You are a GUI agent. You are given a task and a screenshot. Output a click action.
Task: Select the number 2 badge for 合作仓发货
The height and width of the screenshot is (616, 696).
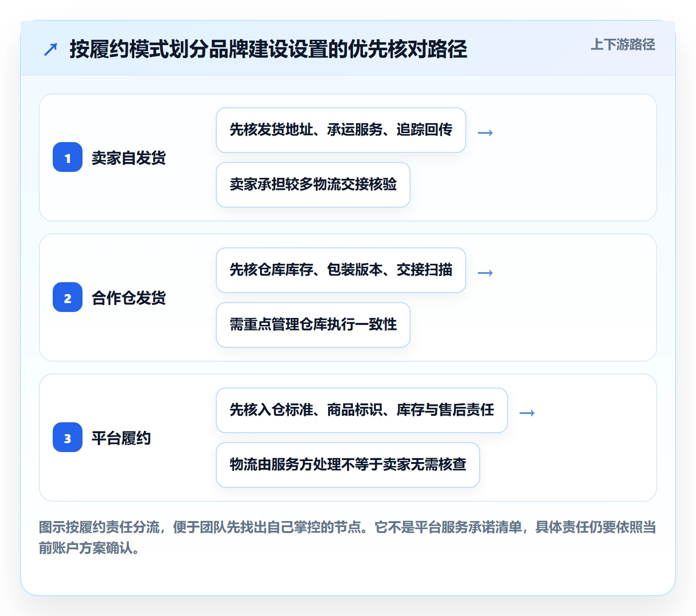point(68,297)
